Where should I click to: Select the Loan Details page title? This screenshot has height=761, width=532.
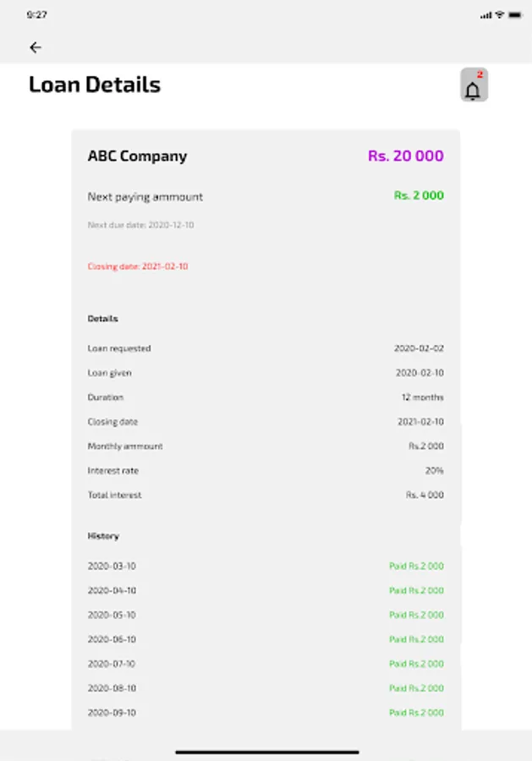pyautogui.click(x=94, y=85)
